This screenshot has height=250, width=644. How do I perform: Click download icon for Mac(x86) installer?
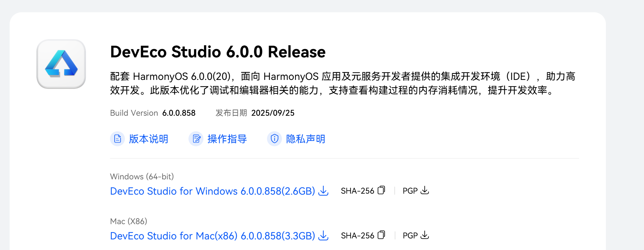323,236
